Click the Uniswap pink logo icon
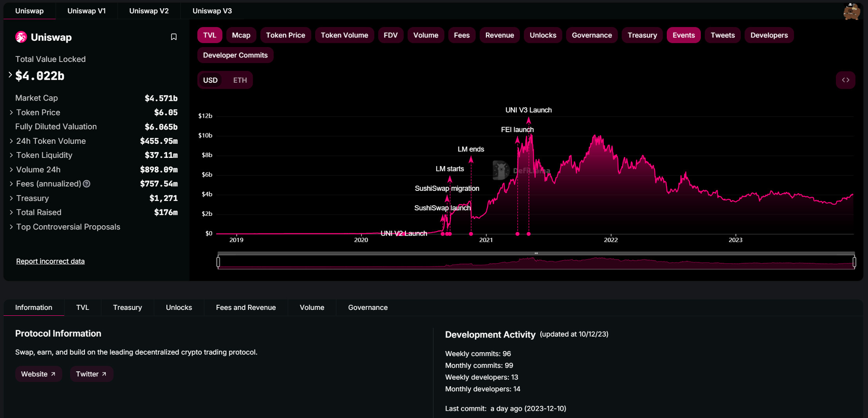Screen dimensions: 868x418 21,37
